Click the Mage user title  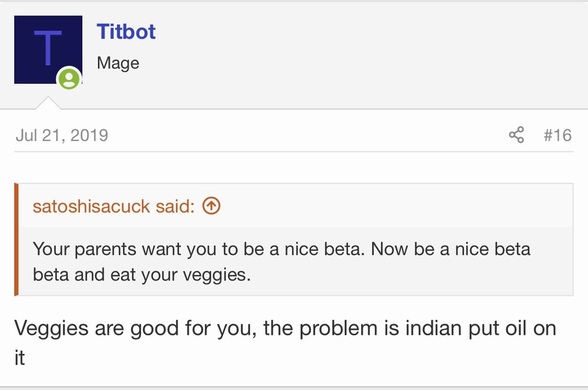click(118, 63)
